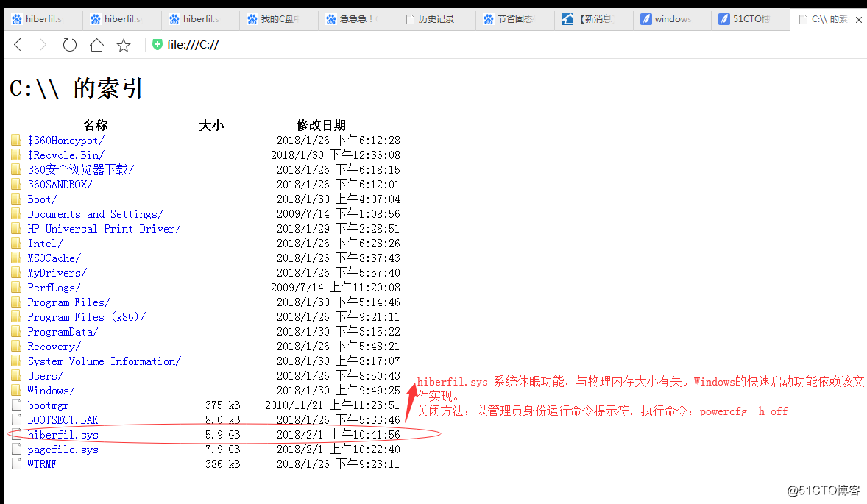The width and height of the screenshot is (867, 504).
Task: Click the folder icon beside Windows/
Action: pyautogui.click(x=17, y=390)
